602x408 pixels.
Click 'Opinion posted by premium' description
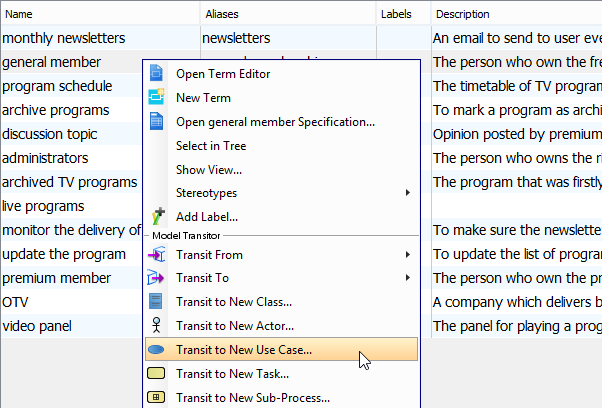517,134
